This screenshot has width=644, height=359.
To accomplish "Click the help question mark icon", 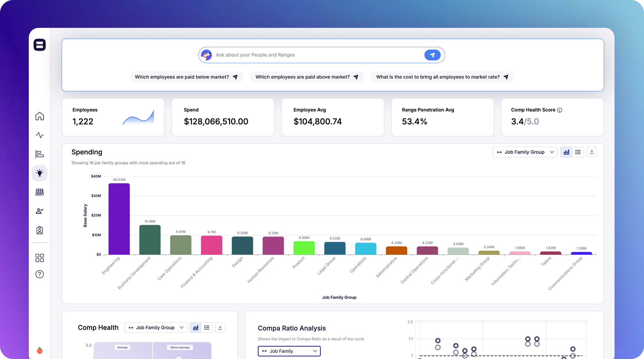I will (x=40, y=274).
